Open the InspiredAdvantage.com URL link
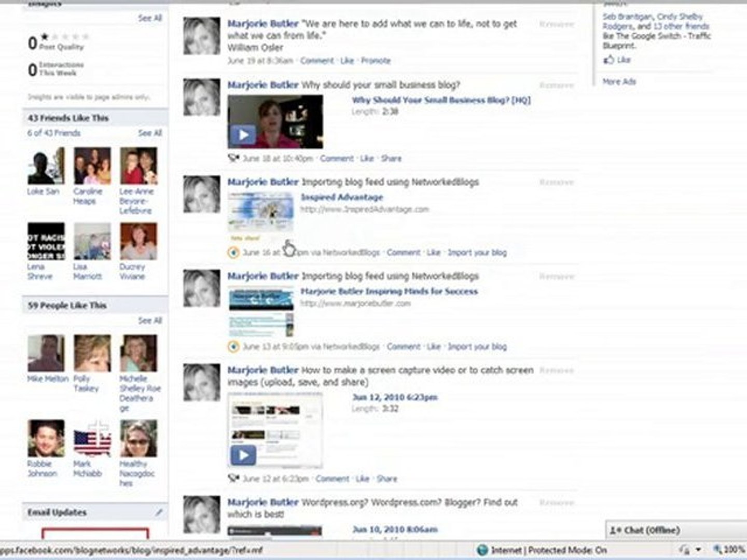 pos(365,209)
